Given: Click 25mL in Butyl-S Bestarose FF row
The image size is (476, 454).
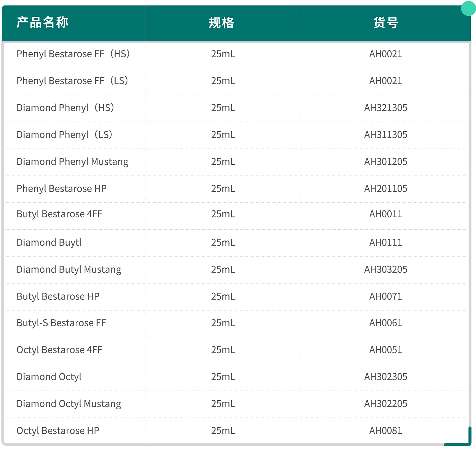Looking at the screenshot, I should click(x=223, y=323).
